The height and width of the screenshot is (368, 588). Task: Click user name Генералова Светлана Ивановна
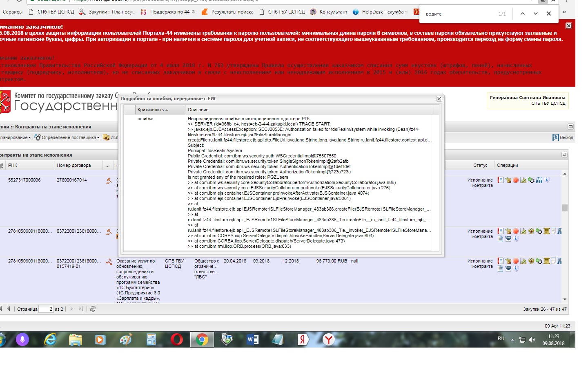[x=528, y=97]
